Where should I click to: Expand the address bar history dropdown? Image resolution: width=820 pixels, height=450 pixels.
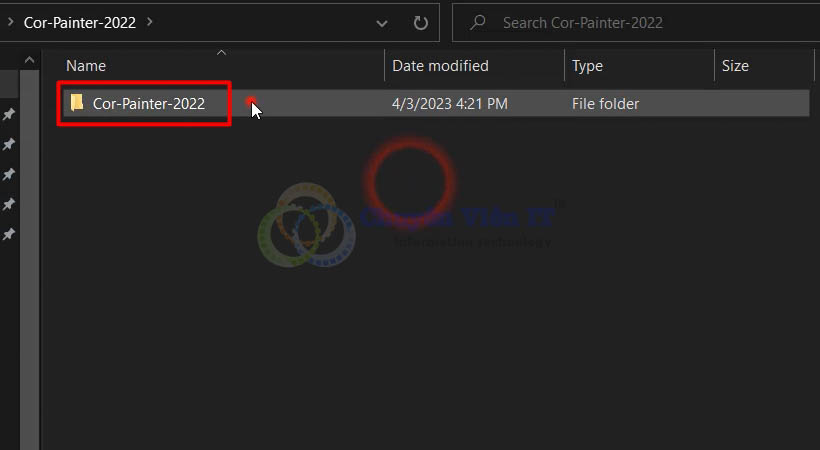(x=382, y=23)
